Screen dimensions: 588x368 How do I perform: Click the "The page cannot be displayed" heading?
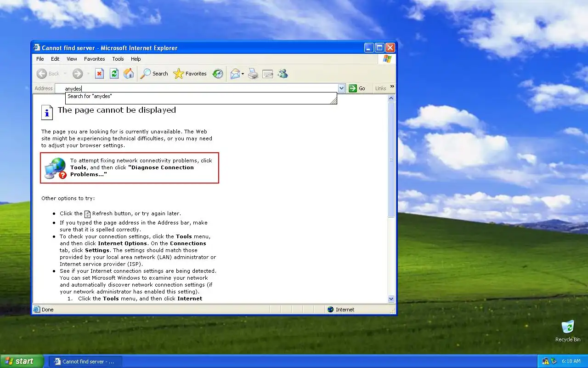tap(117, 110)
